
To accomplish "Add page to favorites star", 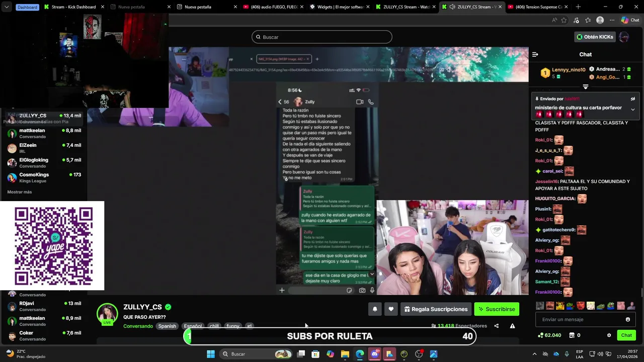I will (564, 20).
